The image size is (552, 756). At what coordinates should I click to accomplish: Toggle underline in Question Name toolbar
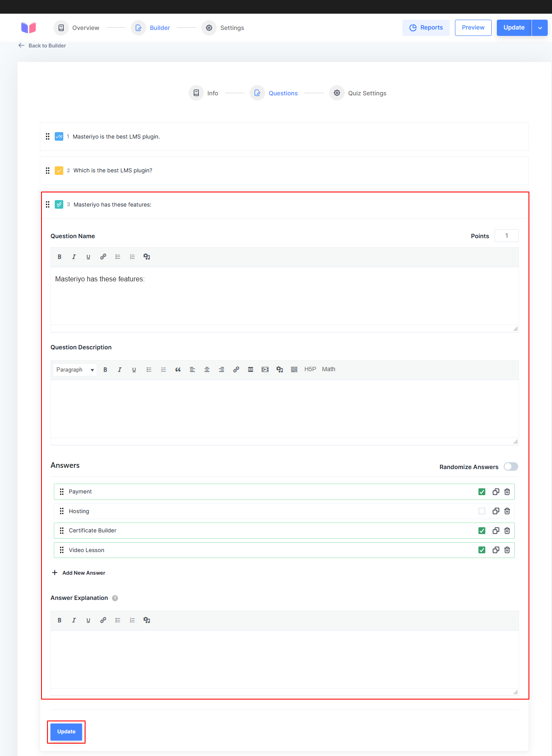[x=89, y=257]
